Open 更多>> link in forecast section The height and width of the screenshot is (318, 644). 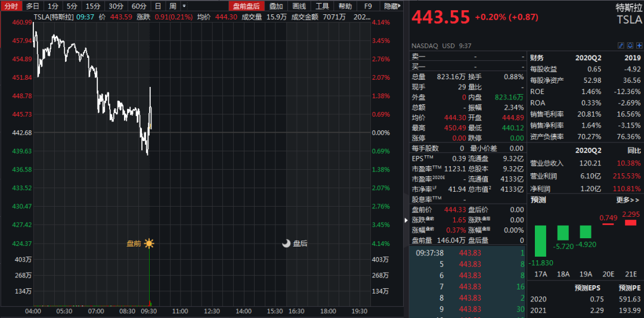(x=627, y=200)
